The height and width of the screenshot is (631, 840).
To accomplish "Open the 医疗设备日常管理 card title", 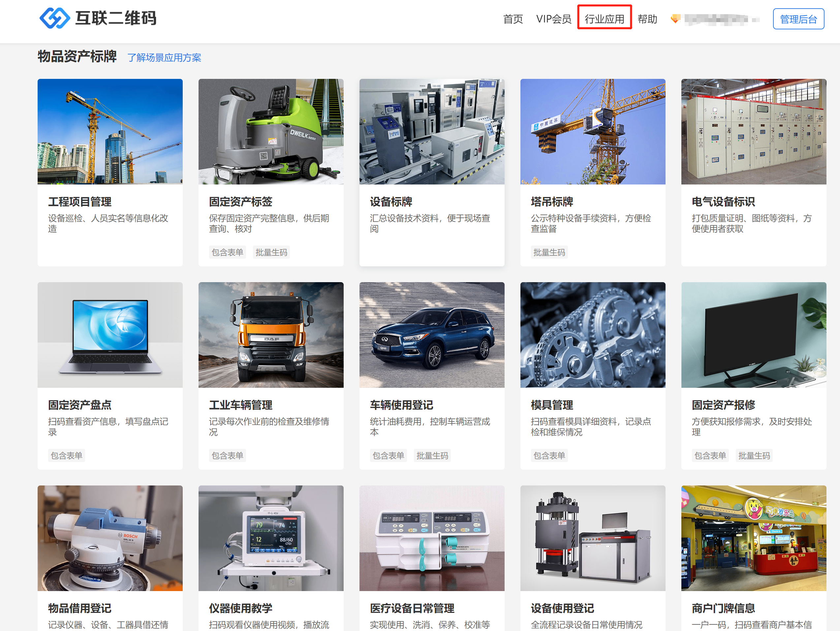I will [412, 608].
